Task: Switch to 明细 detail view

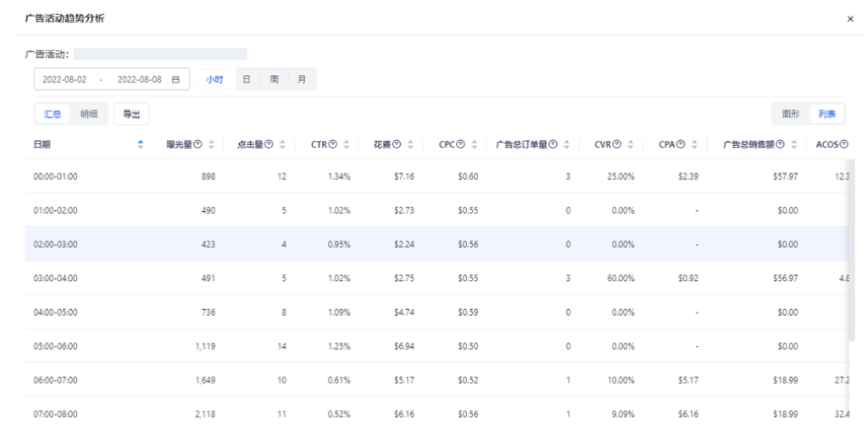Action: click(x=87, y=113)
